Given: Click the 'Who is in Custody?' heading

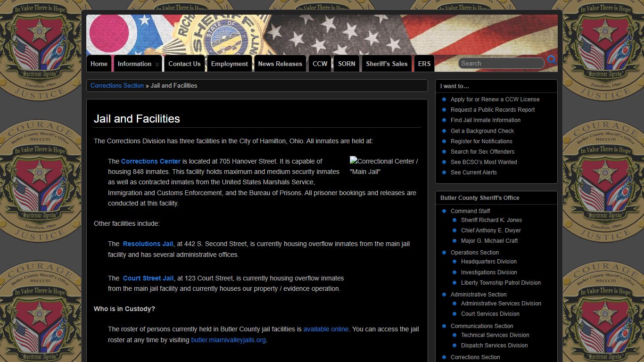Looking at the screenshot, I should (124, 309).
